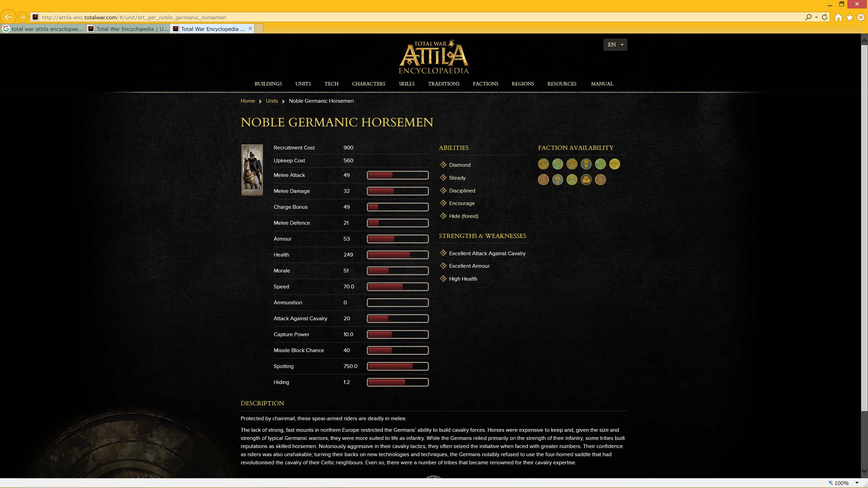Open favorites with the star icon

(x=849, y=17)
